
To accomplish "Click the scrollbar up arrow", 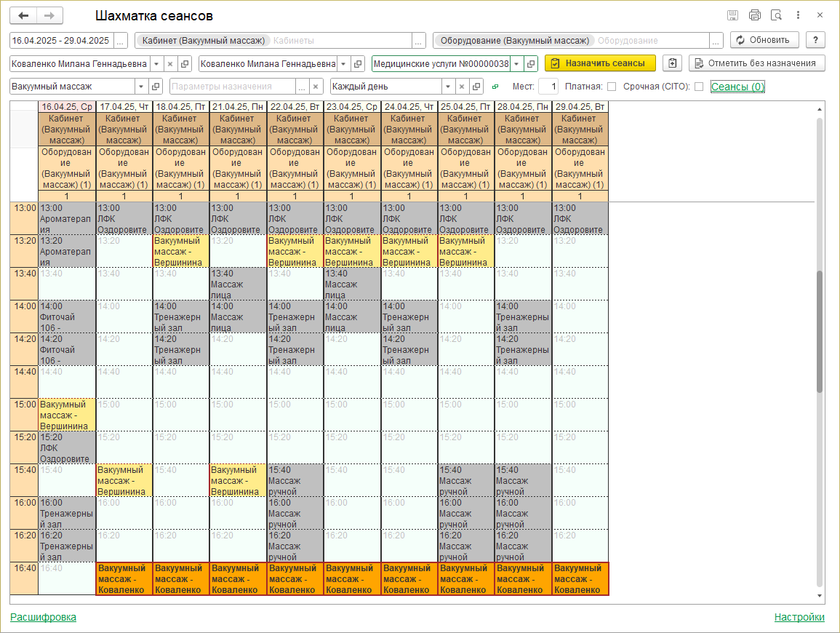I will coord(819,109).
